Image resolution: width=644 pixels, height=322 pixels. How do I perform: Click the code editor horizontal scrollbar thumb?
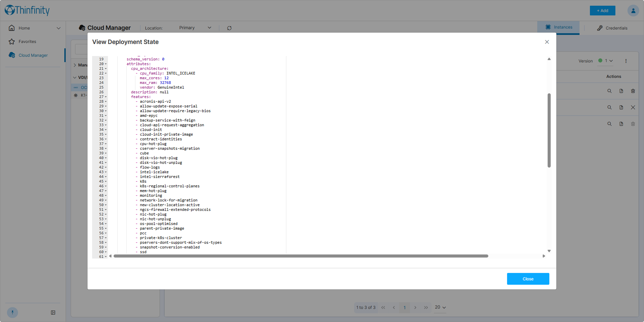(x=301, y=256)
